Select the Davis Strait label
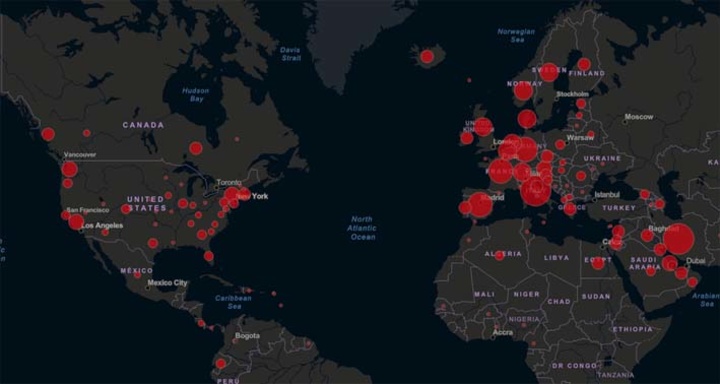 291,54
